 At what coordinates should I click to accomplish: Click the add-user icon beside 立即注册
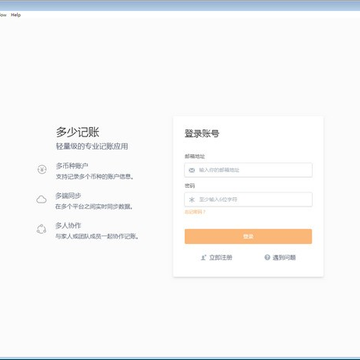point(203,257)
